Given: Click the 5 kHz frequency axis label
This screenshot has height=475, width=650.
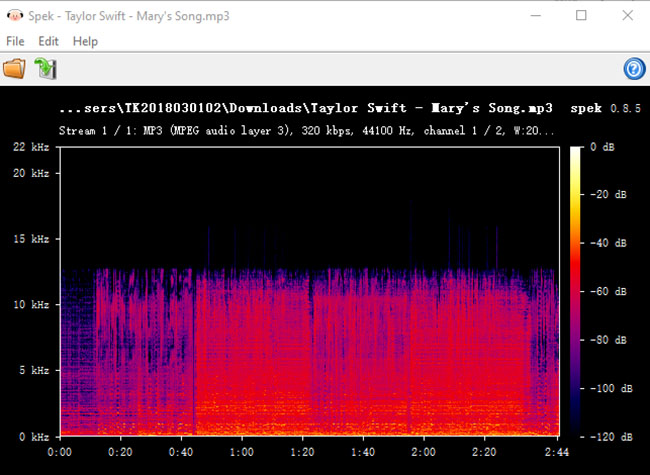Looking at the screenshot, I should pyautogui.click(x=34, y=370).
